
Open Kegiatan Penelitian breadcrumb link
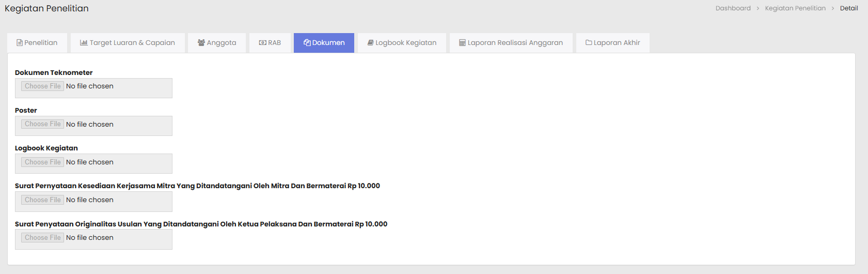pos(795,8)
